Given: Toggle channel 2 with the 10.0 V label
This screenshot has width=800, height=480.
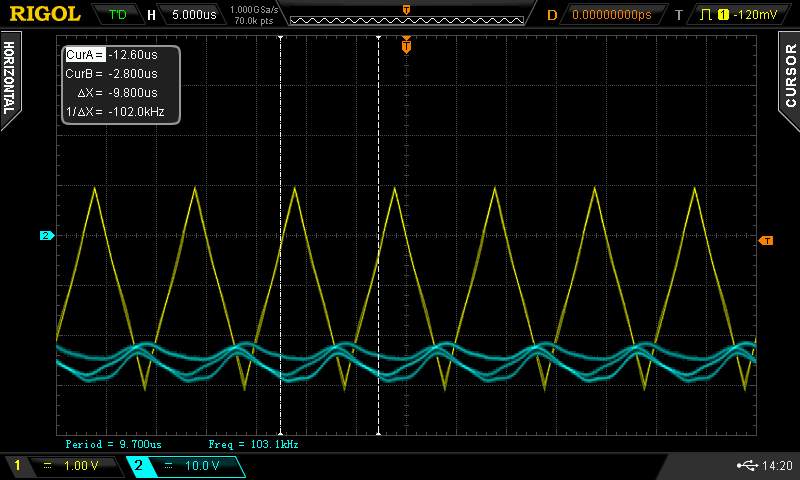Looking at the screenshot, I should [x=185, y=466].
